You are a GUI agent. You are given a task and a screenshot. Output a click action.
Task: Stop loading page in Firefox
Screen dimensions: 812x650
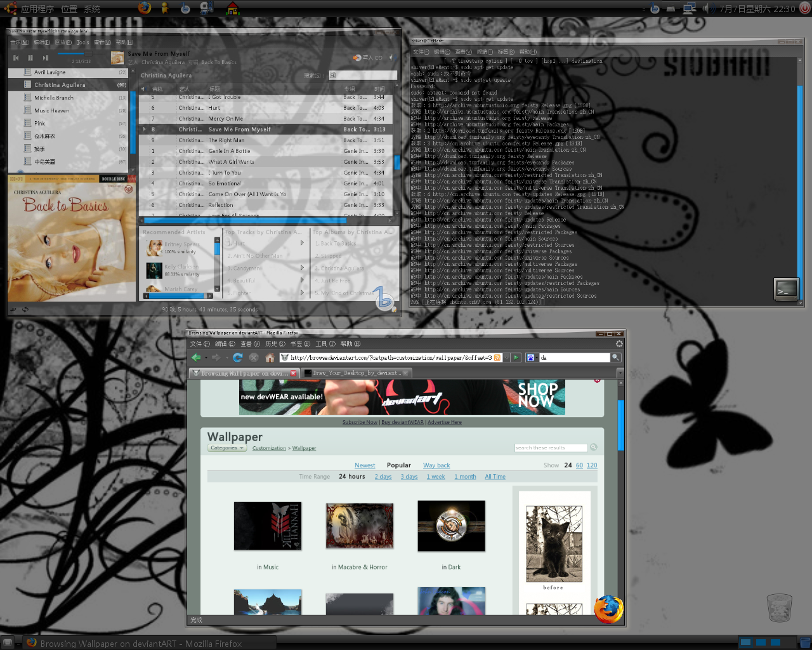pos(254,357)
